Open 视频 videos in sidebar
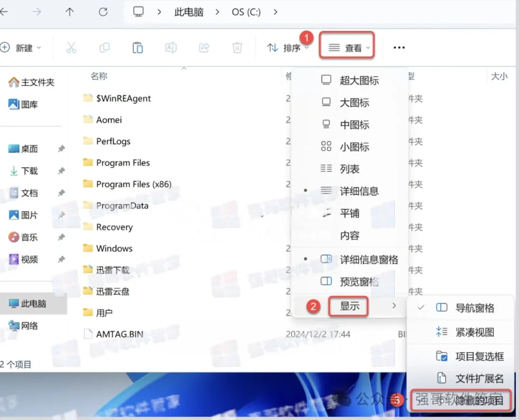 click(x=23, y=259)
